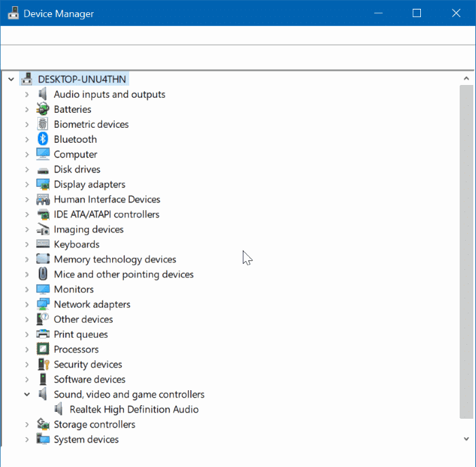Expand the Display adapters chevron
476x467 pixels.
[x=27, y=184]
